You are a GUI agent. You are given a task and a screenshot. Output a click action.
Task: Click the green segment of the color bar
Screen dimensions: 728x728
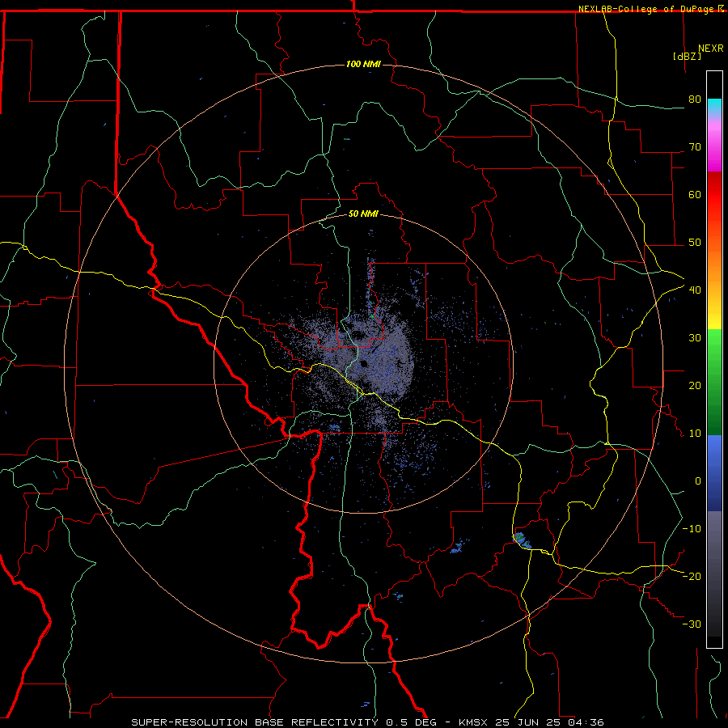[714, 382]
